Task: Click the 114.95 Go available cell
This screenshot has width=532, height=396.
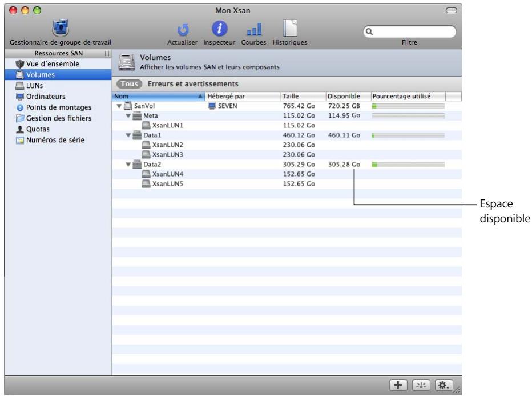Action: [344, 115]
